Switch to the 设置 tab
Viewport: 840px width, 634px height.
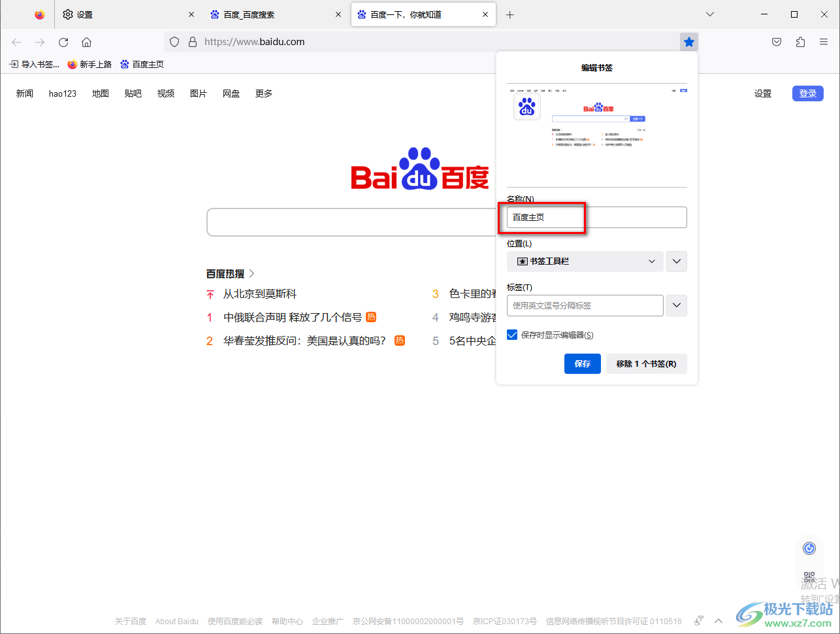[x=128, y=14]
